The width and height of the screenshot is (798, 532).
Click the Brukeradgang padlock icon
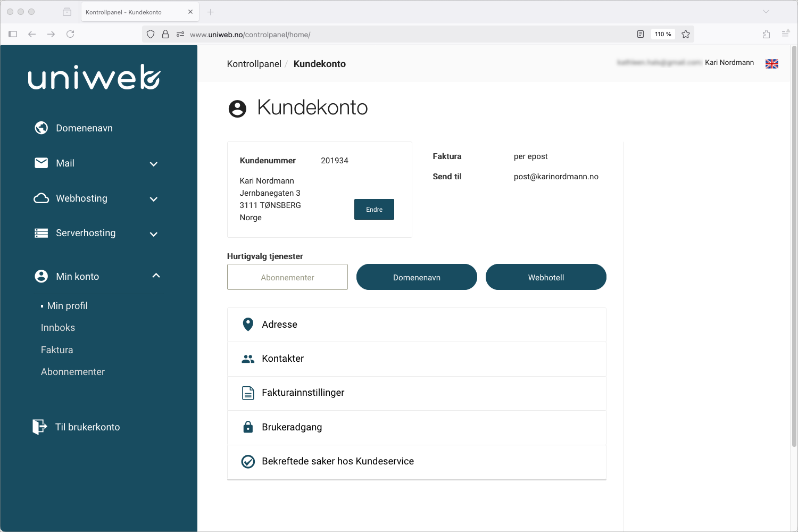[248, 427]
